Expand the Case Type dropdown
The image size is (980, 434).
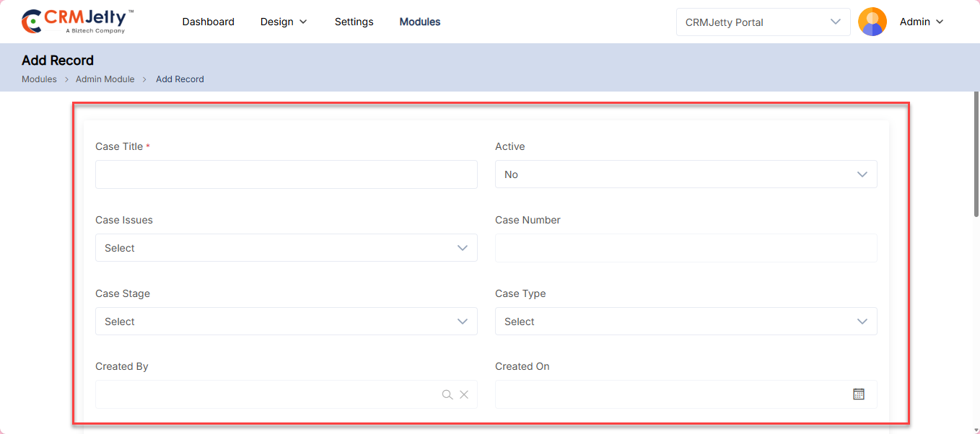[686, 322]
